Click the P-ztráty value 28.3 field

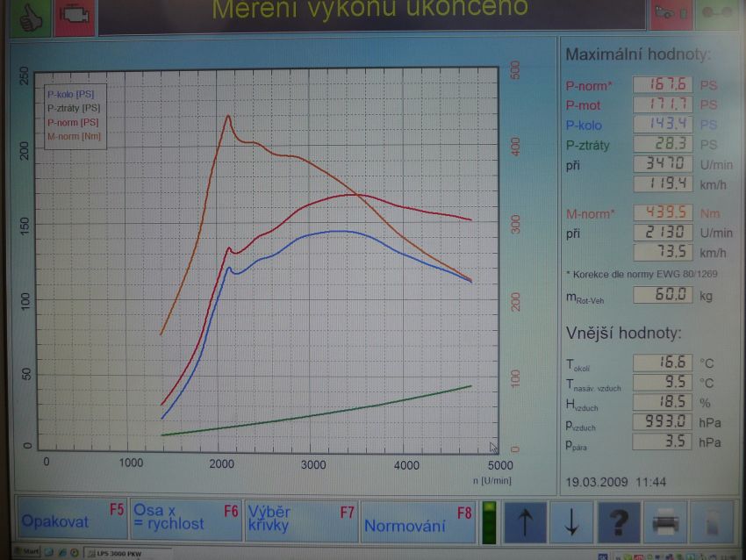[x=663, y=144]
